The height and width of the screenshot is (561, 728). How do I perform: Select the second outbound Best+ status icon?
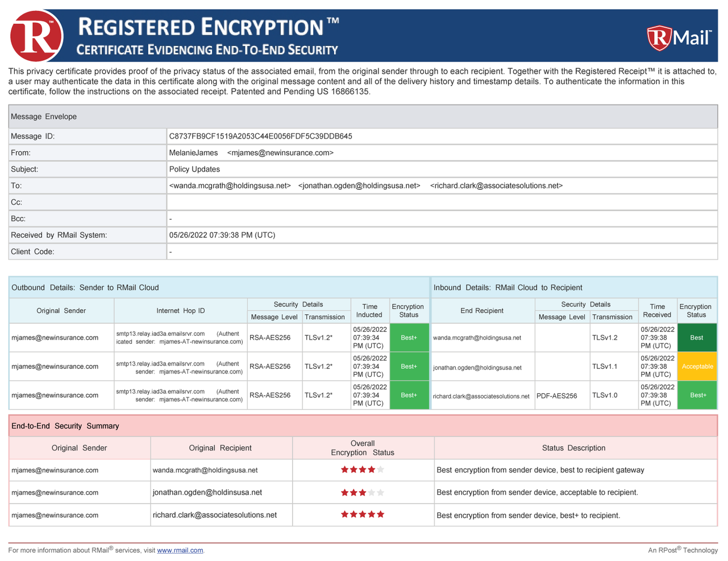point(409,366)
